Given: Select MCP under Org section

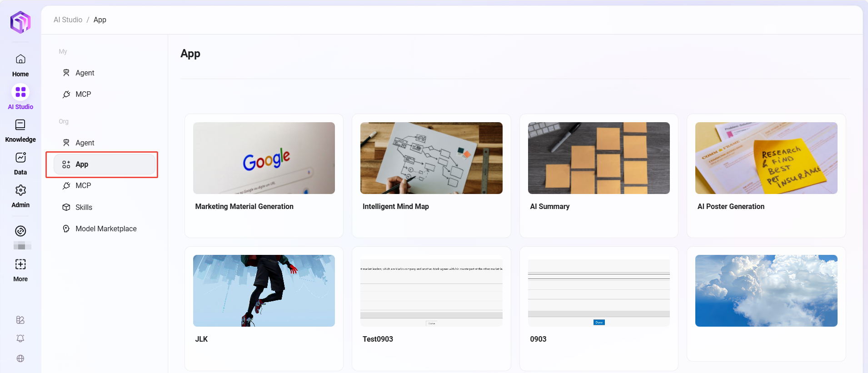Looking at the screenshot, I should (x=83, y=185).
